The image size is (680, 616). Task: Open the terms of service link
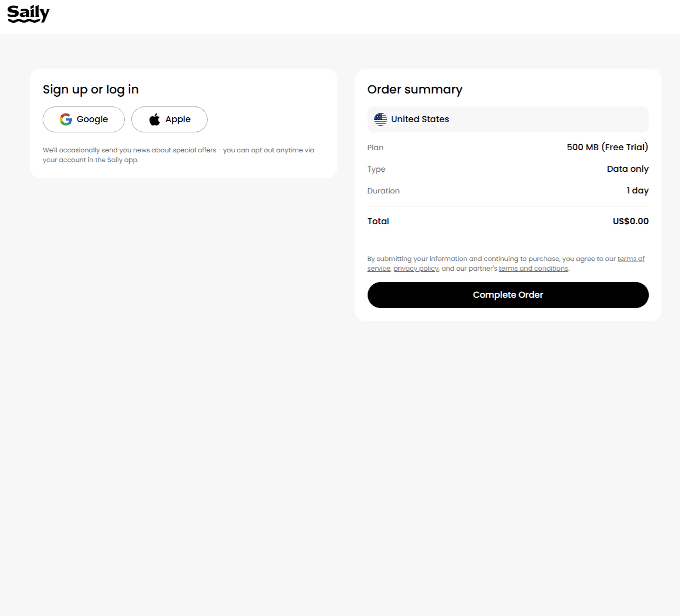click(631, 259)
